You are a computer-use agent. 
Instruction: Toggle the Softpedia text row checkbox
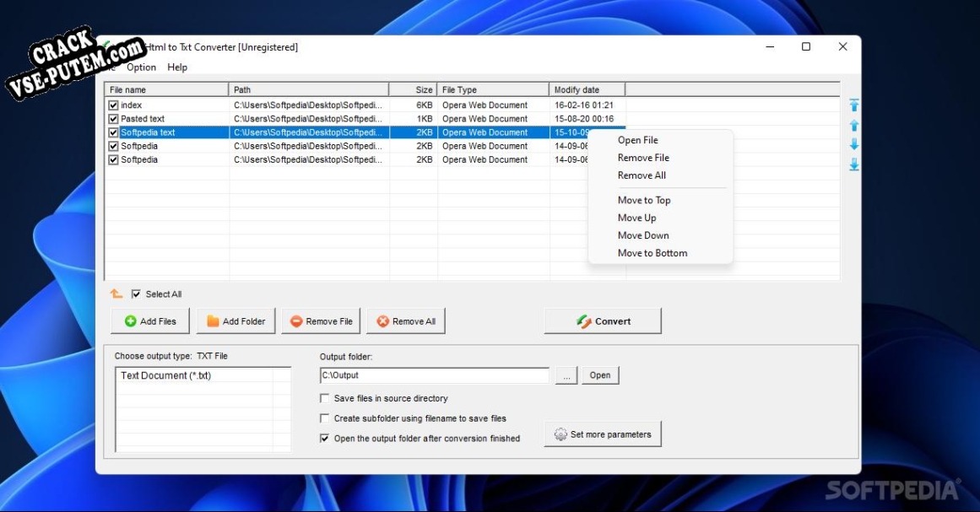(x=113, y=132)
